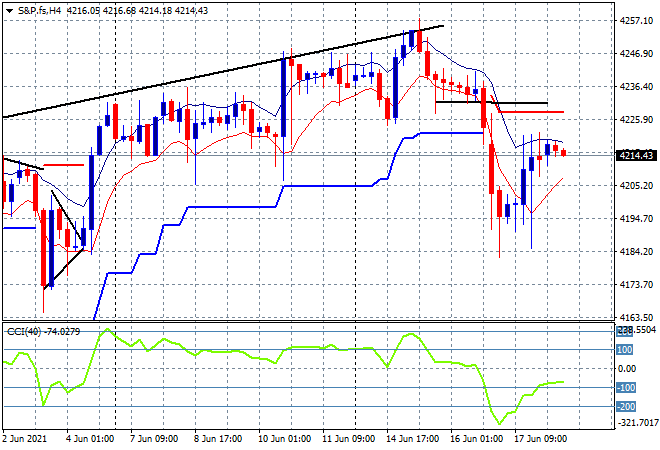Click the CCI(40) -74.0279 indicator label
The image size is (660, 450).
point(43,332)
